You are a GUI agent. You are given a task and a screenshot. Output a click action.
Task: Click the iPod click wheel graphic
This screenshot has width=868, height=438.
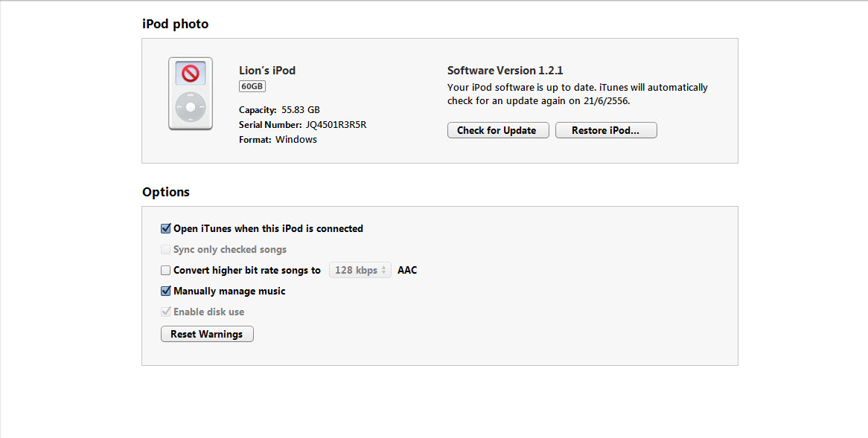click(x=191, y=108)
